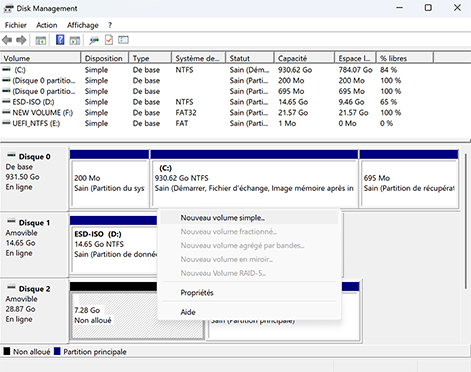Open the blue Help question mark icon
Image resolution: width=471 pixels, height=372 pixels.
(60, 40)
